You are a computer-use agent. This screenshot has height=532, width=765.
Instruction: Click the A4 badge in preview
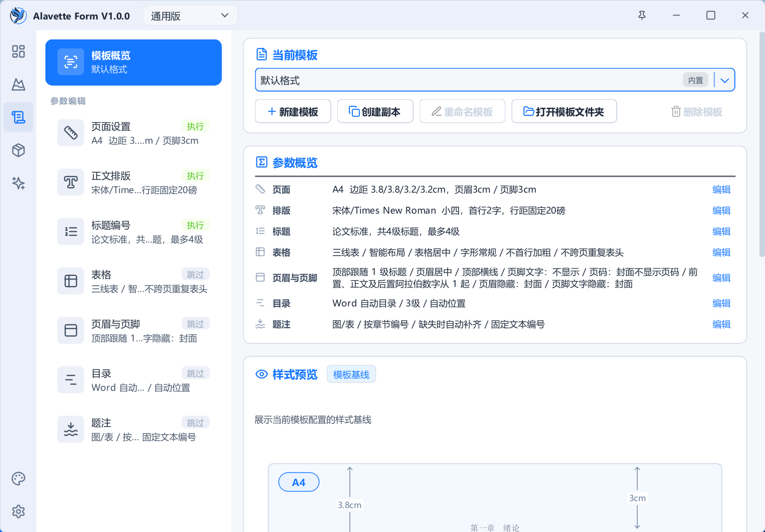[298, 482]
